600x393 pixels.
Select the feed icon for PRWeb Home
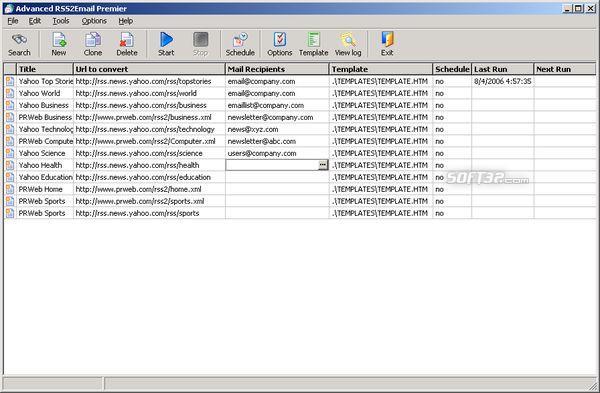click(10, 189)
